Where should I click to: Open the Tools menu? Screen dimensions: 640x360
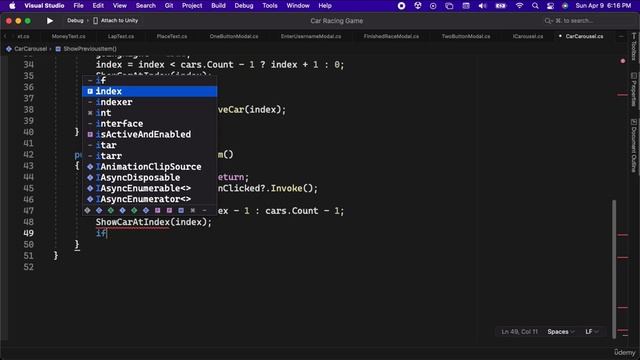[270, 6]
